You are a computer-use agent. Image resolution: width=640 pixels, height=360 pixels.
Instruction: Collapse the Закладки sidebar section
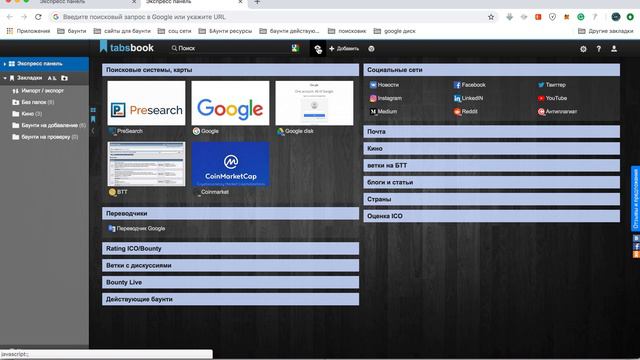click(x=5, y=78)
